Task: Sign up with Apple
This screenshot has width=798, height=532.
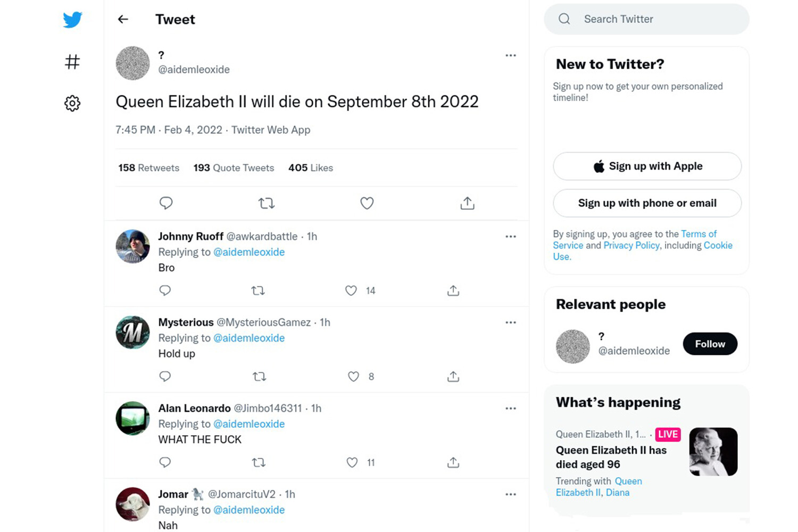Action: click(x=647, y=166)
